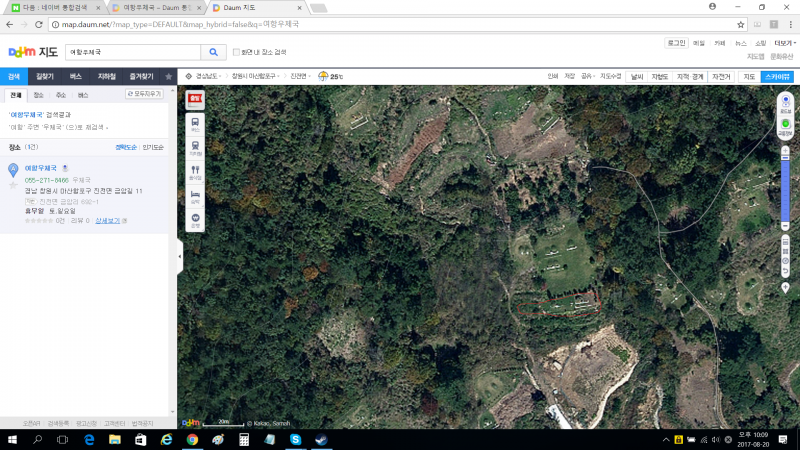Check the search within screen checkbox
The image size is (800, 450).
click(236, 52)
